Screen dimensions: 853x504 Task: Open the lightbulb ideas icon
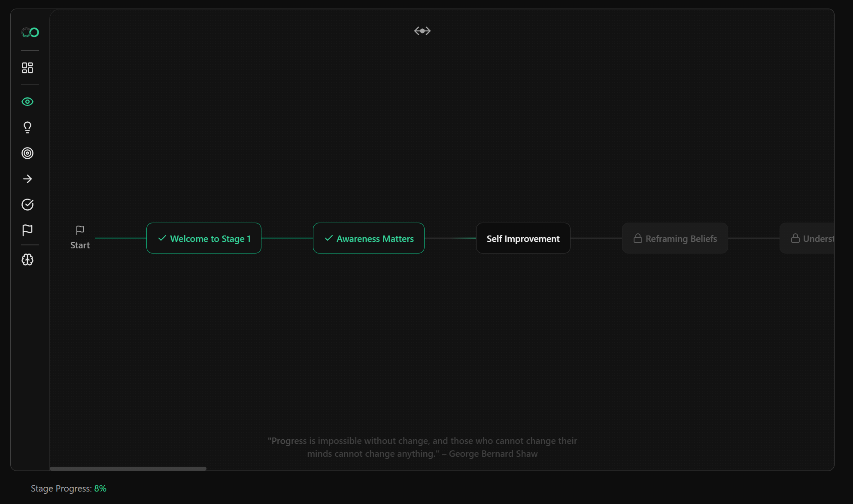[x=27, y=127]
